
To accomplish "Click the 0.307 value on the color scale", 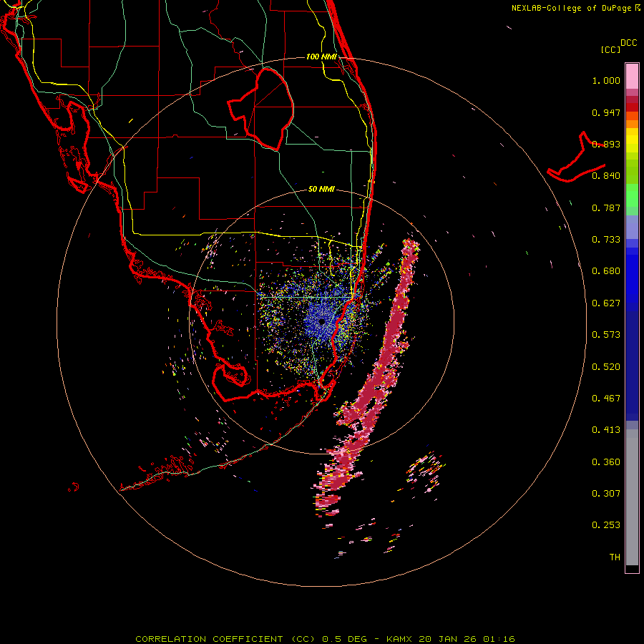I will [x=606, y=494].
